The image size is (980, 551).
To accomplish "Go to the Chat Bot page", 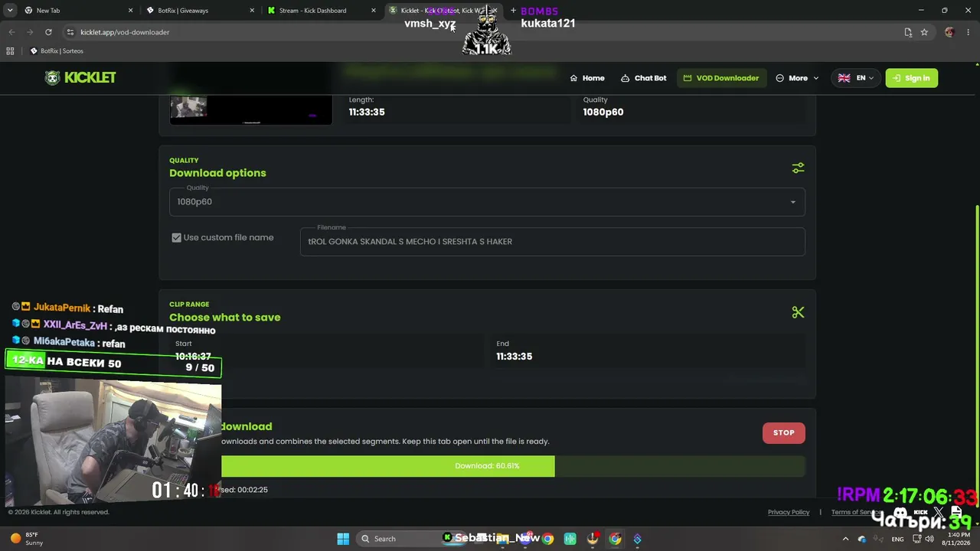I will tap(643, 78).
